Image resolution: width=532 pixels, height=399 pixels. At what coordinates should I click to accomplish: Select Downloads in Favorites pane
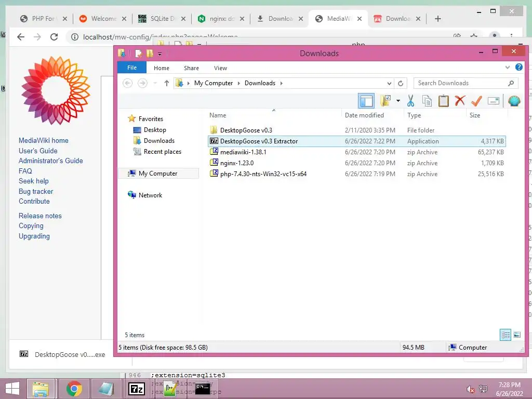click(x=159, y=141)
